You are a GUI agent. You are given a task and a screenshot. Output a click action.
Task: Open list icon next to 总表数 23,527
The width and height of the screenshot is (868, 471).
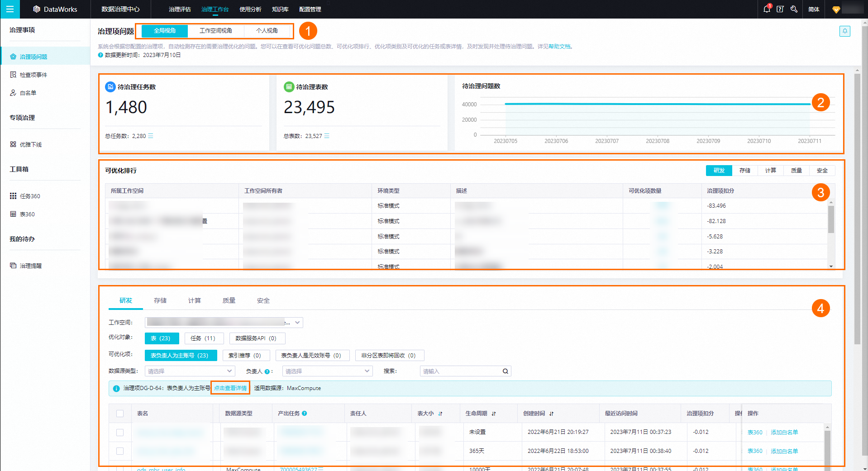click(327, 136)
